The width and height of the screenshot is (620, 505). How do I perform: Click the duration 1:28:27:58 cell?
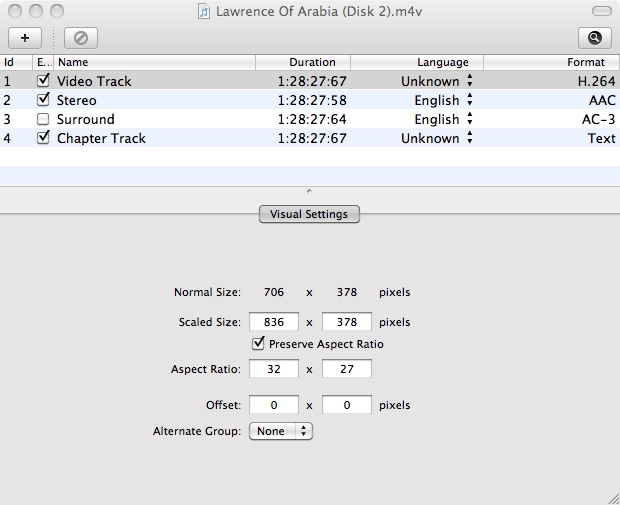click(312, 100)
